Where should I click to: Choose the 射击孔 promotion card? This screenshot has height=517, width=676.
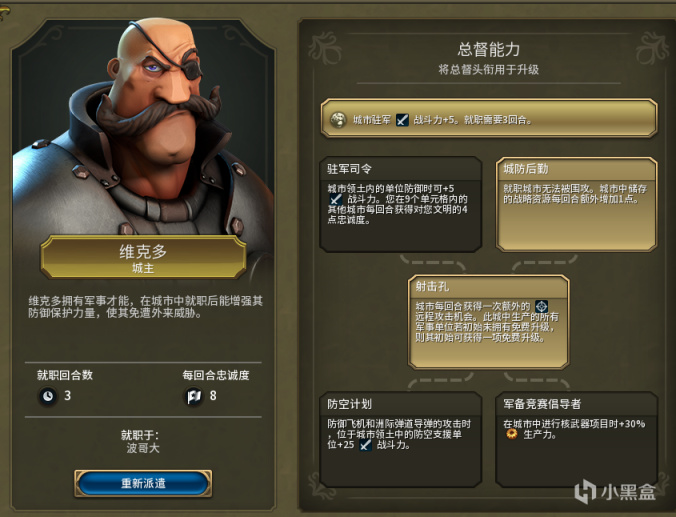[x=488, y=322]
